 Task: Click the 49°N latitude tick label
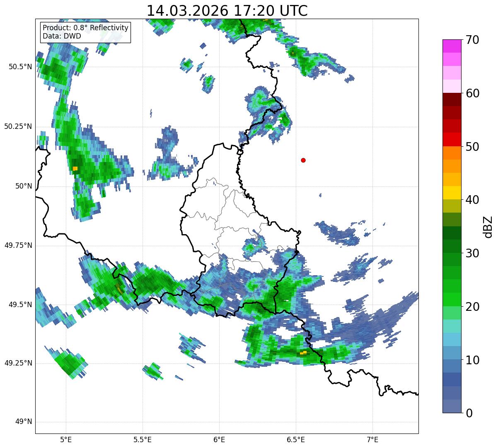pyautogui.click(x=24, y=422)
